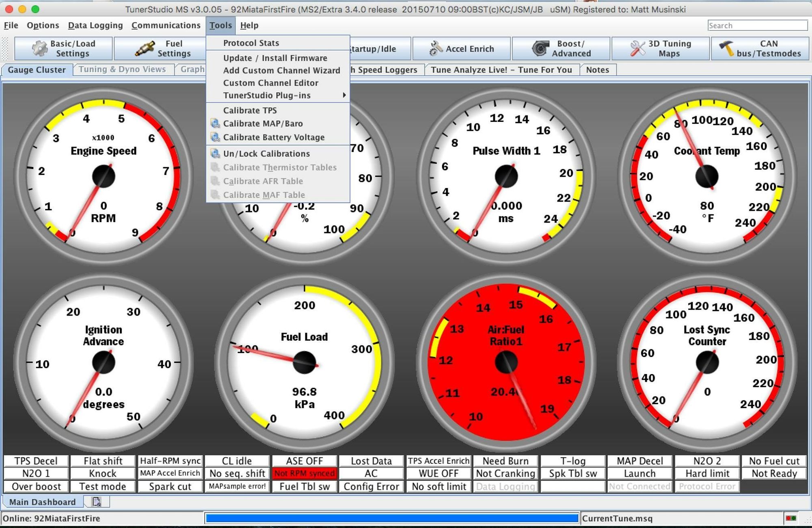Open the Notes tab

(597, 70)
